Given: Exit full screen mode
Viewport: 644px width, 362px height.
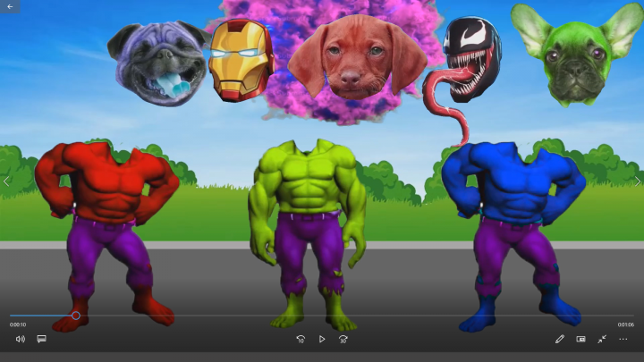Looking at the screenshot, I should [x=602, y=339].
